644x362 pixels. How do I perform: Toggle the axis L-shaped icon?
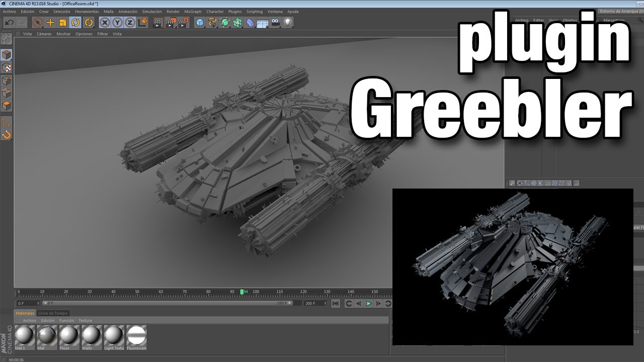pos(7,122)
